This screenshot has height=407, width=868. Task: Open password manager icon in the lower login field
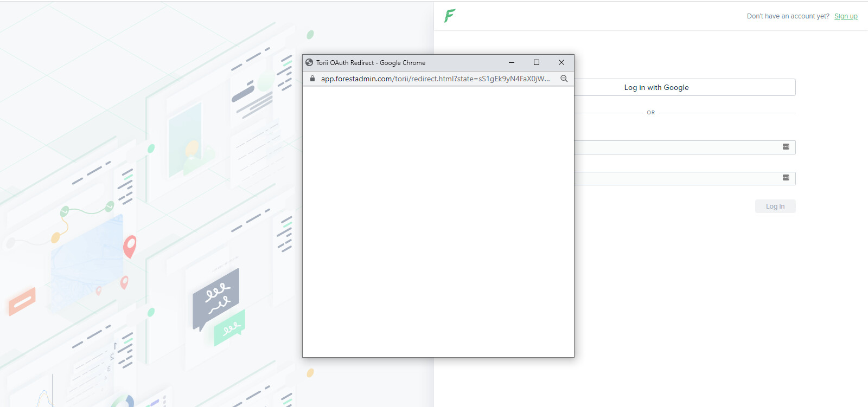click(x=786, y=178)
